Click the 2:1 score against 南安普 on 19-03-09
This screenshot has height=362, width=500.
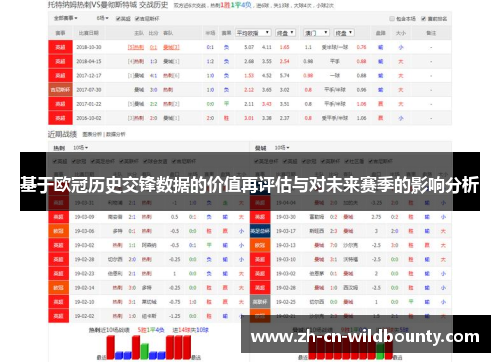132,217
